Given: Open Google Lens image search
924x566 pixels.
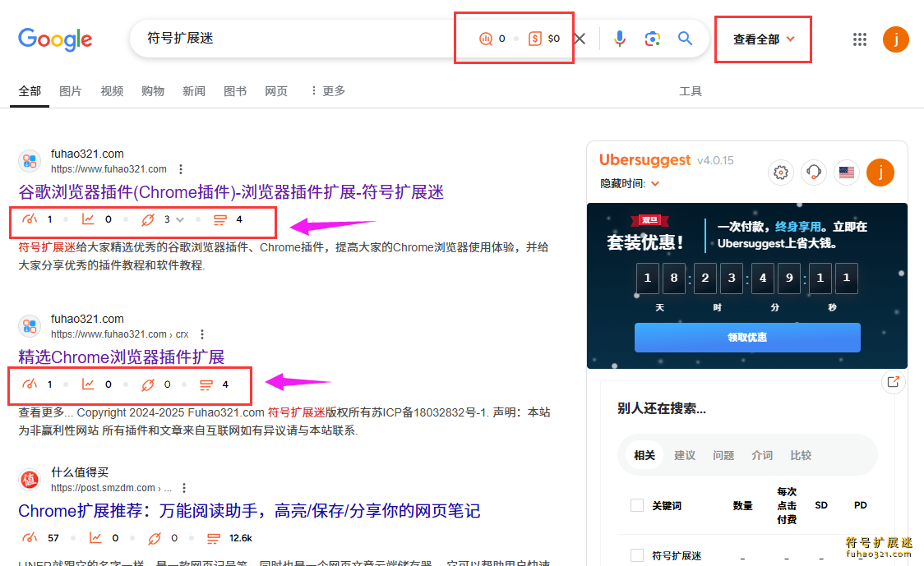Looking at the screenshot, I should click(653, 39).
